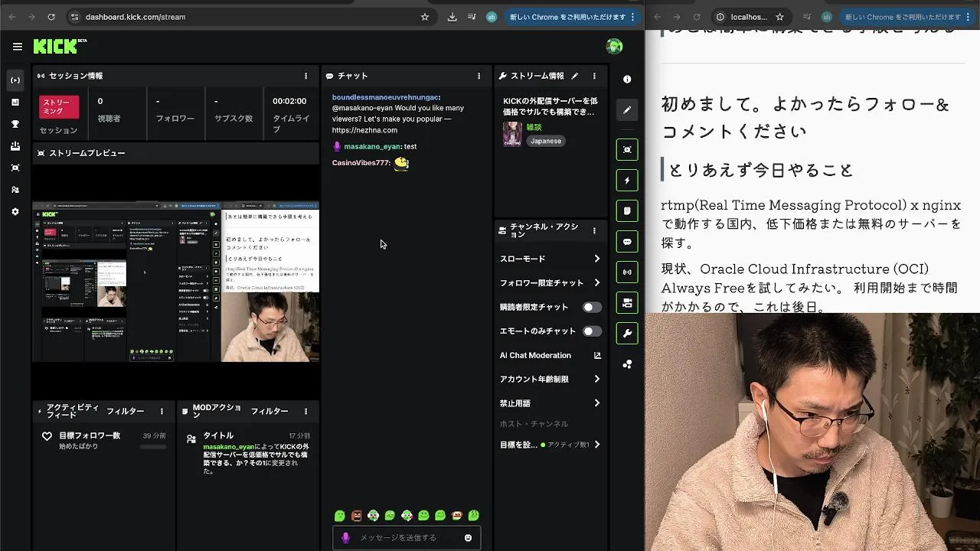Open the AI Chat Moderation row
Screen dimensions: 980x551
point(550,355)
